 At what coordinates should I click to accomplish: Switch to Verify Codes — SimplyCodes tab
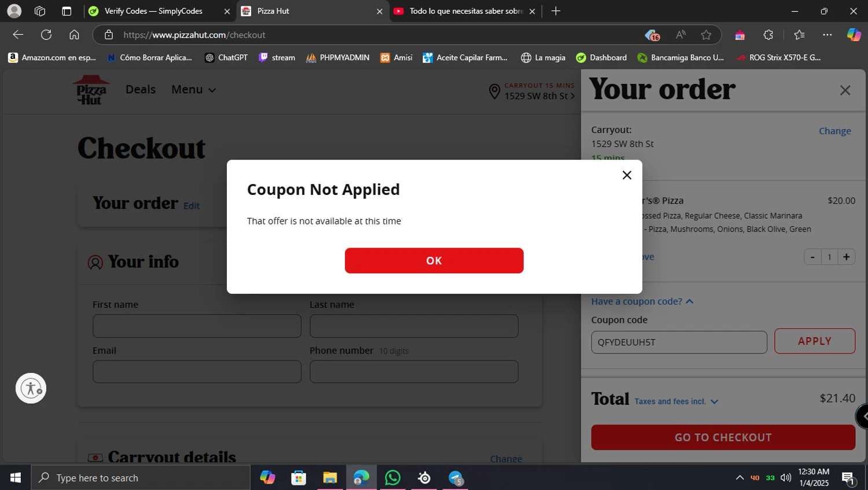coord(153,11)
